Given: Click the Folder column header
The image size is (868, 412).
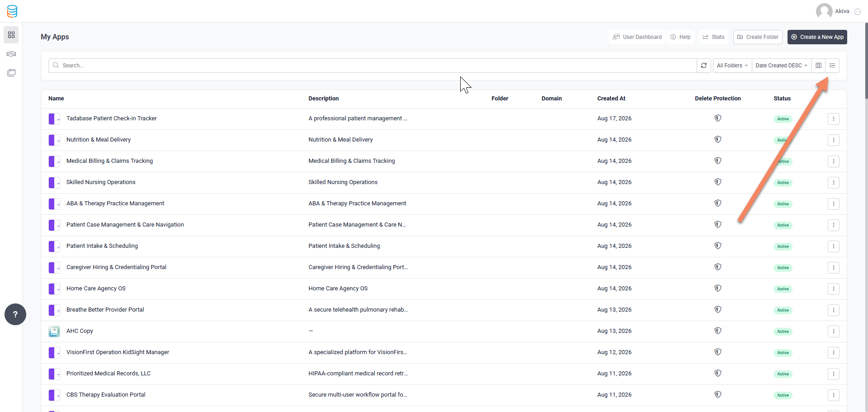Looking at the screenshot, I should [500, 99].
